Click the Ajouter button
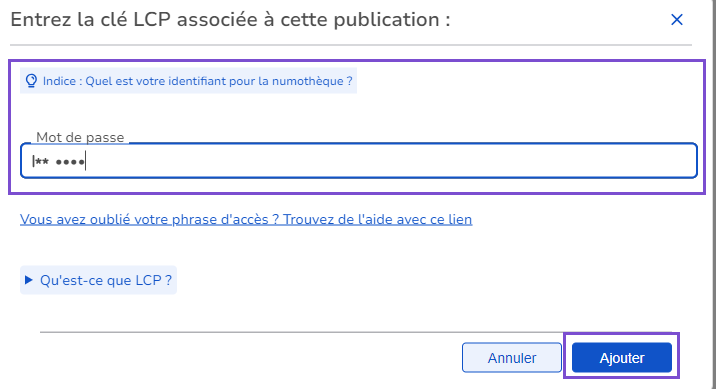716x389 pixels. coord(621,357)
